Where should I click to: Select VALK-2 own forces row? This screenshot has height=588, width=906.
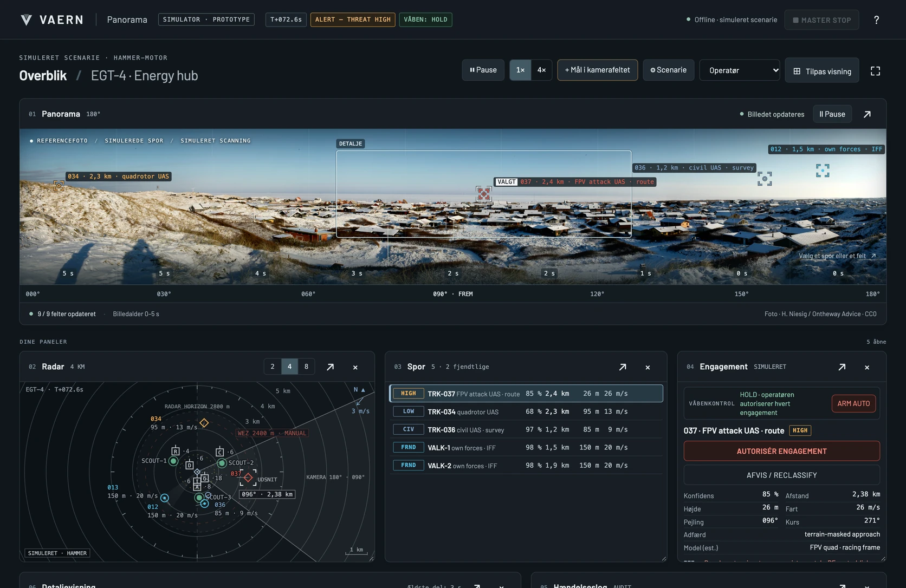click(x=526, y=465)
